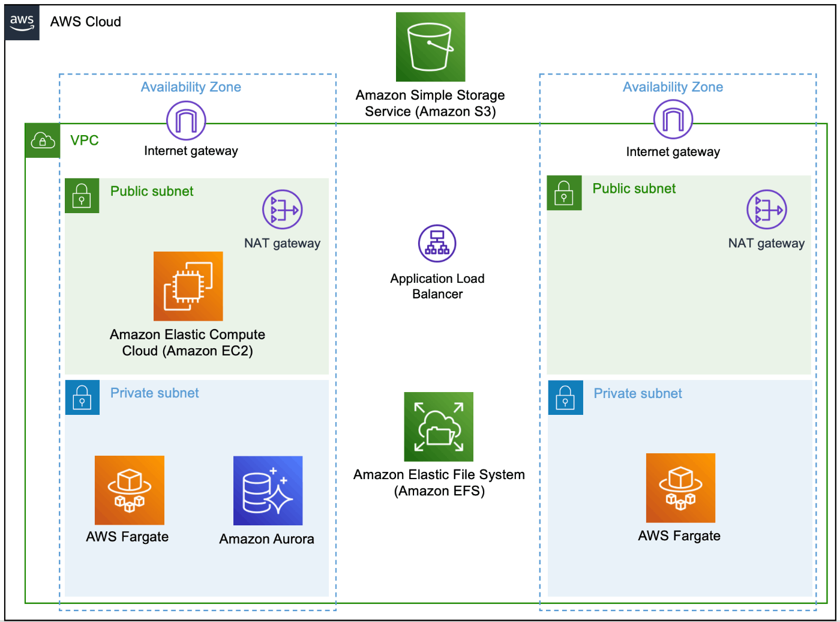Click the right Private subnet lock icon

(566, 397)
